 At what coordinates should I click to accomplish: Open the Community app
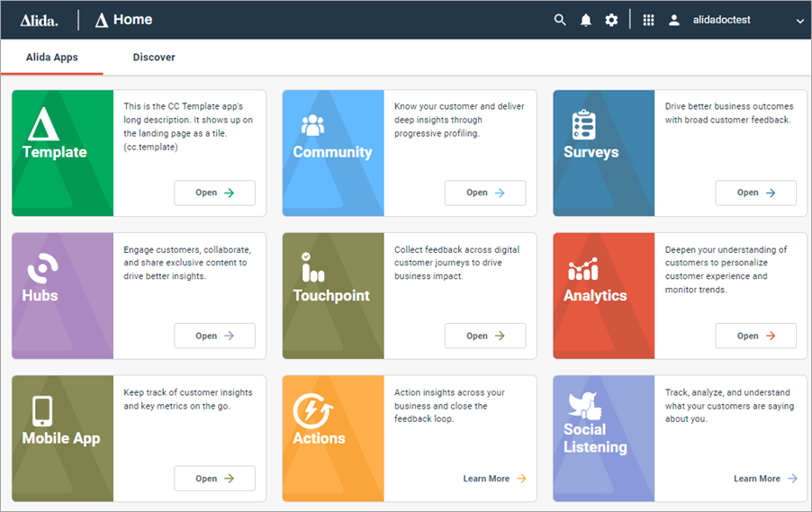(x=485, y=193)
